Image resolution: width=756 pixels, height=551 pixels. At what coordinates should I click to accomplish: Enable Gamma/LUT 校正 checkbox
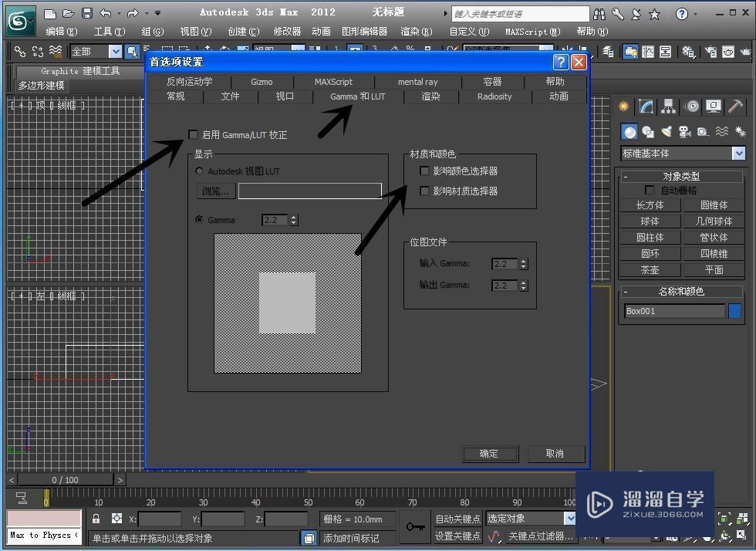point(193,134)
